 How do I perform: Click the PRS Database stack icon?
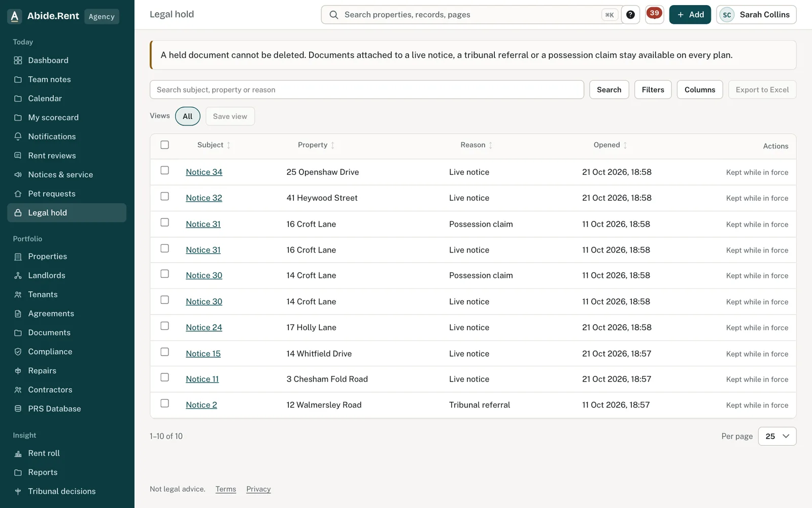pyautogui.click(x=18, y=409)
